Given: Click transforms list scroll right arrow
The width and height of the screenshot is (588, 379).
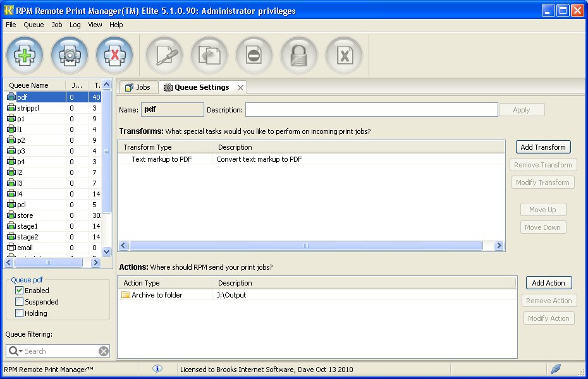Looking at the screenshot, I should 499,245.
